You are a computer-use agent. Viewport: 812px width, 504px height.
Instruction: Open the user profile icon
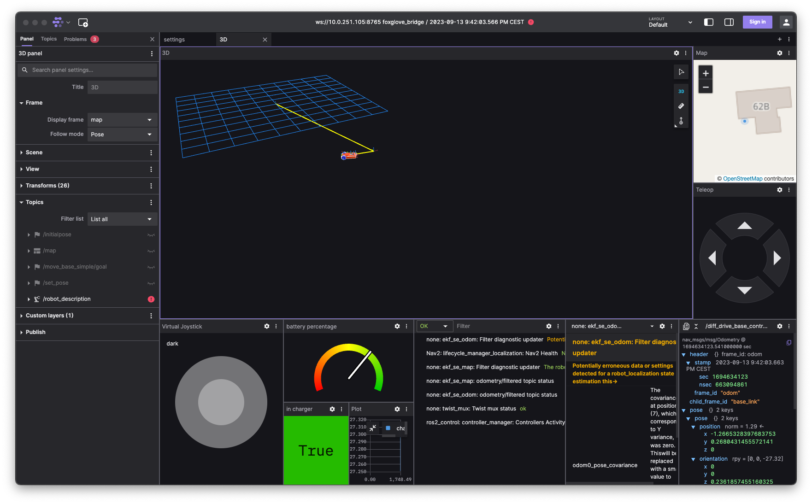point(786,22)
